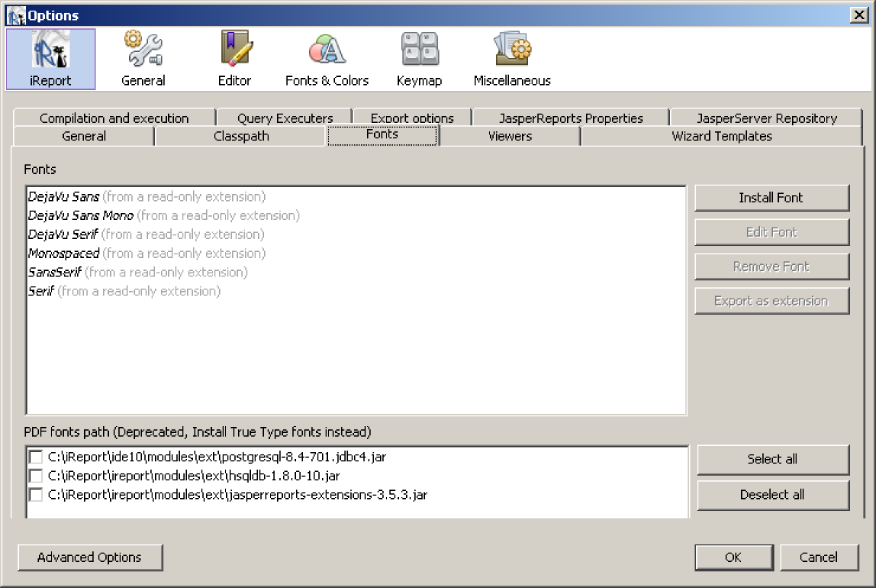Open the Classpath tab
The height and width of the screenshot is (588, 876).
click(241, 136)
